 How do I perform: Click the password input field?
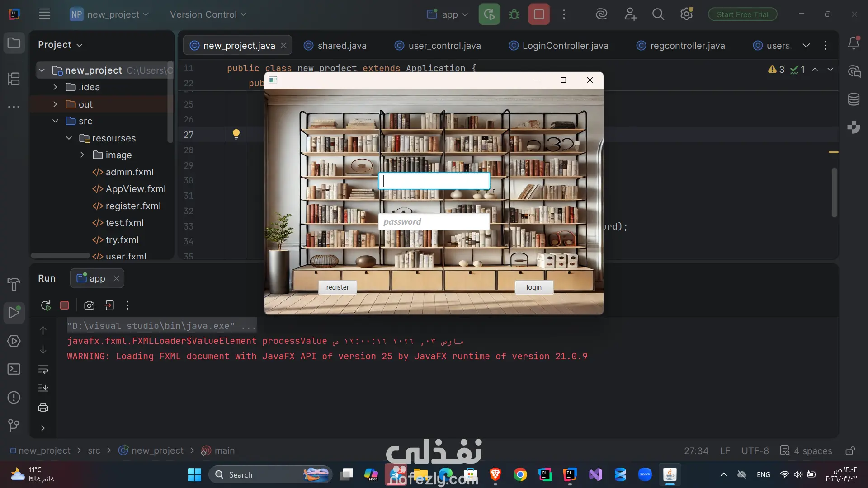click(434, 222)
